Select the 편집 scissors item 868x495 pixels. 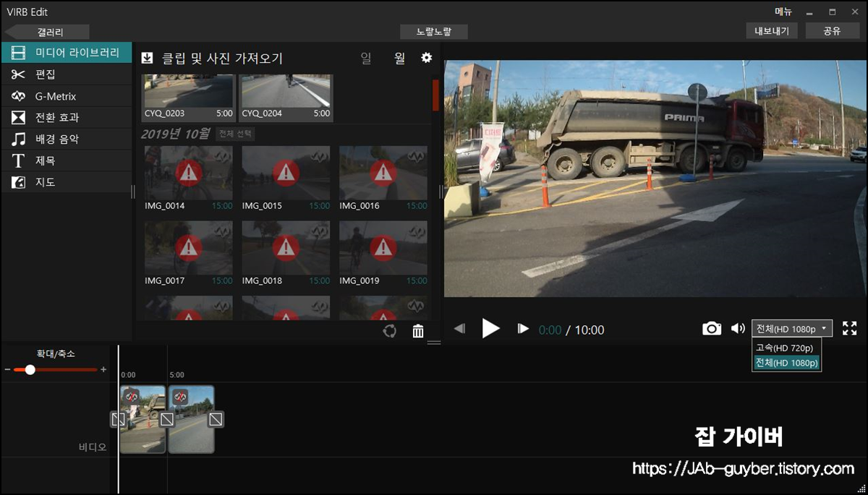[x=67, y=74]
